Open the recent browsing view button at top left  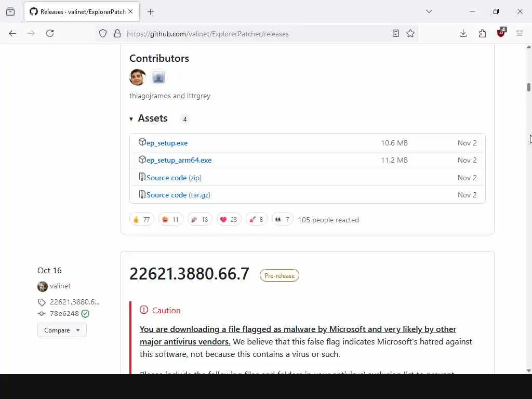10,11
